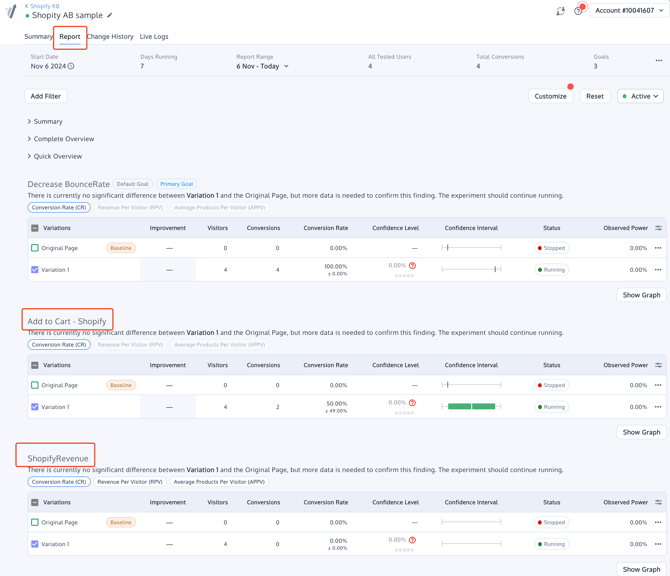
Task: Expand the Quick Overview section
Action: click(x=55, y=156)
